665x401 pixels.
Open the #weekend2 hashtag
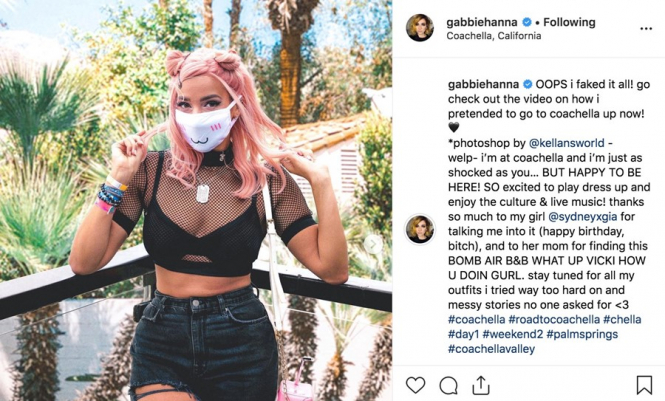coord(513,334)
